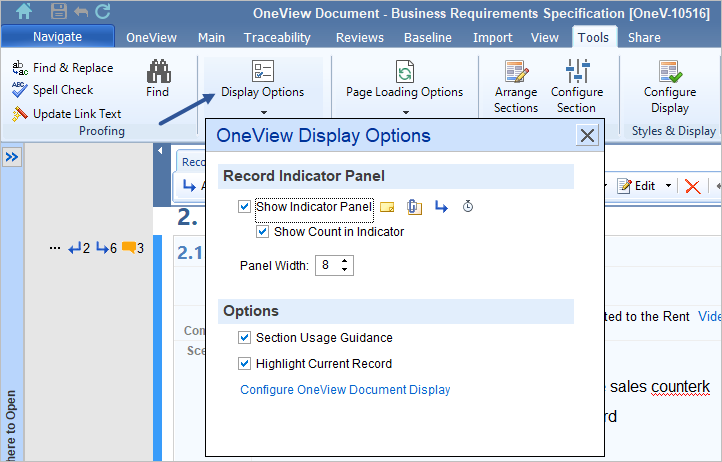Select the Tools tab
Screen dimensions: 722x462
594,37
